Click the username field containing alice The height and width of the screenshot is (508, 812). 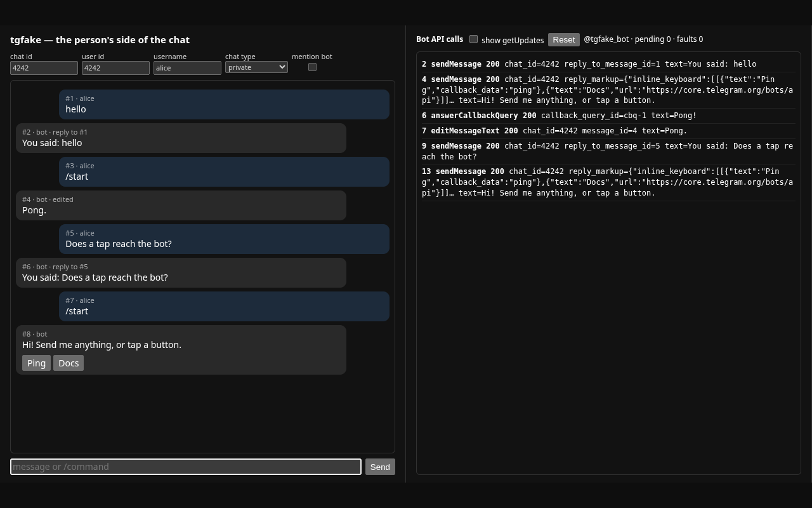(x=187, y=68)
